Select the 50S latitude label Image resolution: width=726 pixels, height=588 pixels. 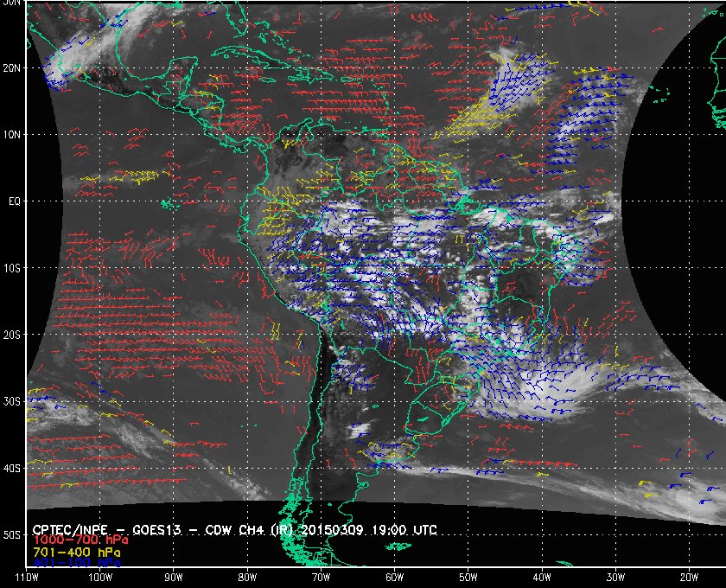12,535
